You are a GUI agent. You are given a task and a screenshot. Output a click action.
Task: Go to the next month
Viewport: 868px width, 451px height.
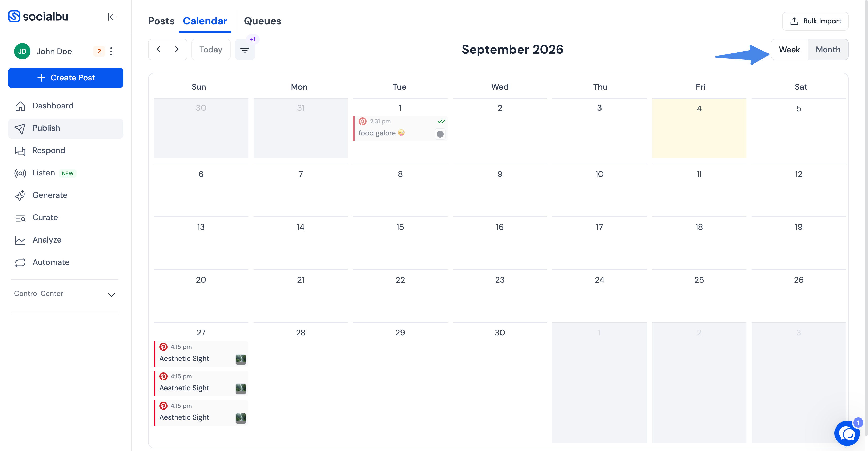(177, 49)
